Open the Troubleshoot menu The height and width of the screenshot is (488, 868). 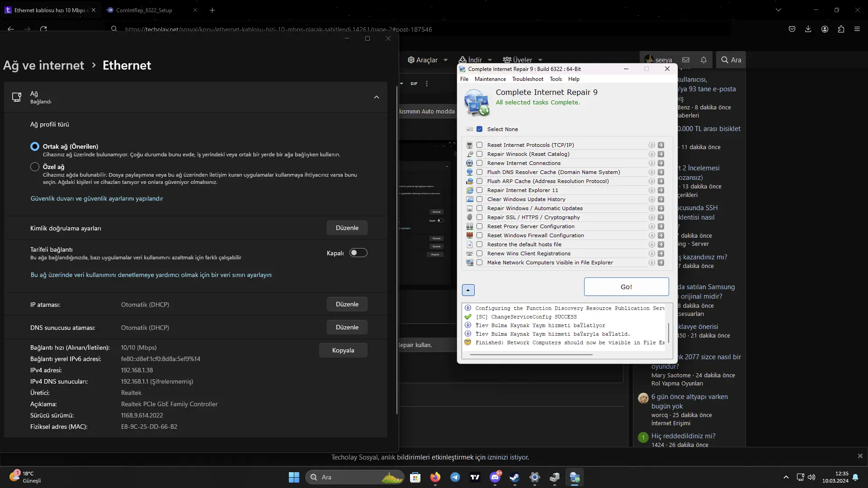tap(528, 79)
